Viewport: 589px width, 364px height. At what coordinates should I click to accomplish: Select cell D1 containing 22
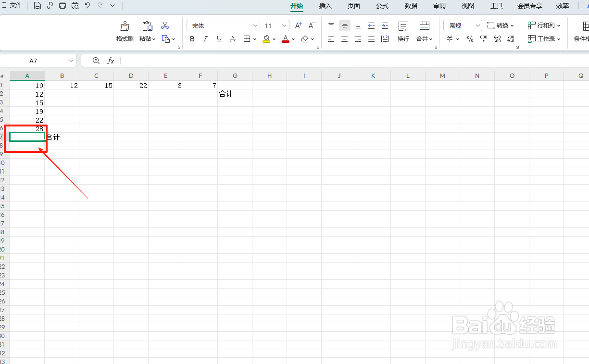[x=131, y=86]
